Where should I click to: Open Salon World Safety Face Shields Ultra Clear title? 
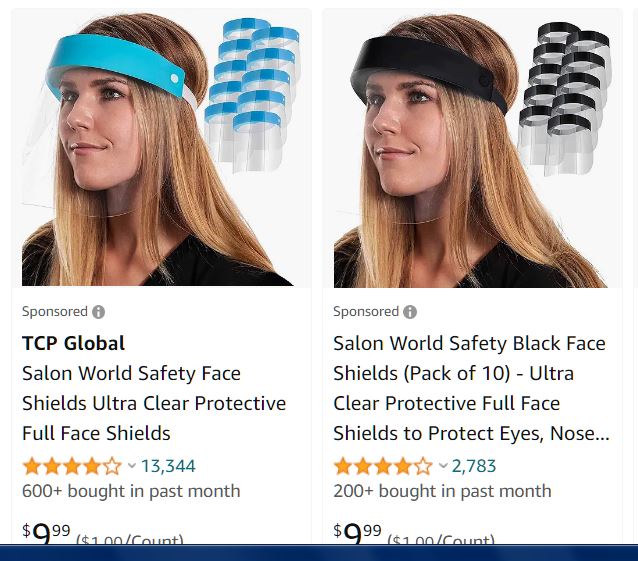(154, 403)
